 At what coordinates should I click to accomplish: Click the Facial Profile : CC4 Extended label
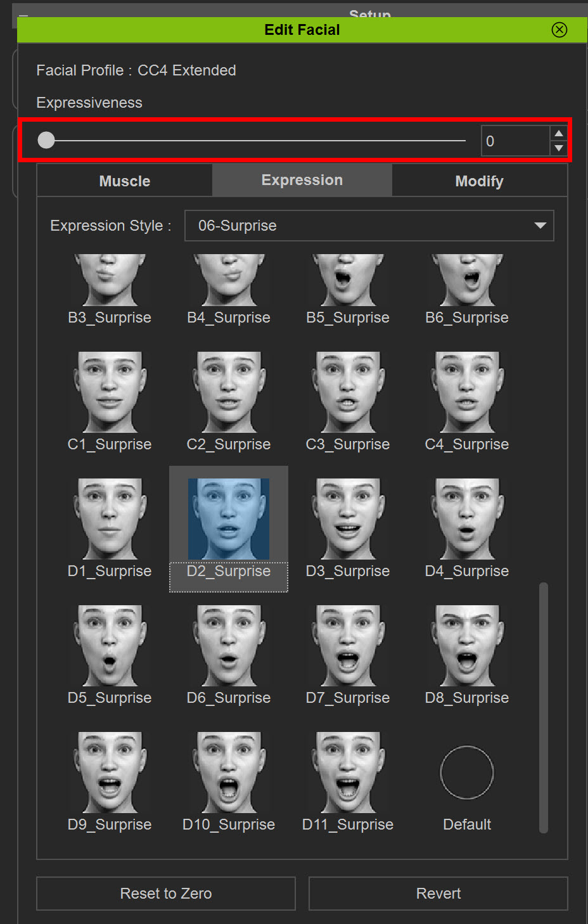pyautogui.click(x=136, y=70)
